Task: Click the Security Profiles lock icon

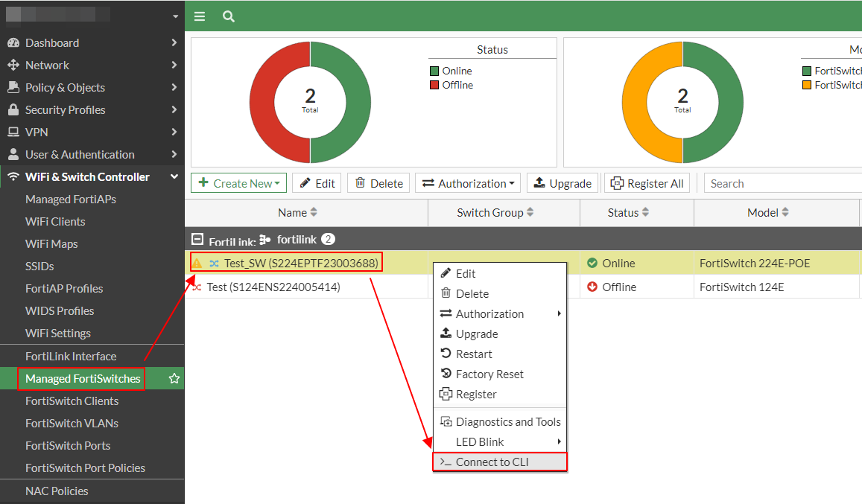Action: (x=13, y=109)
